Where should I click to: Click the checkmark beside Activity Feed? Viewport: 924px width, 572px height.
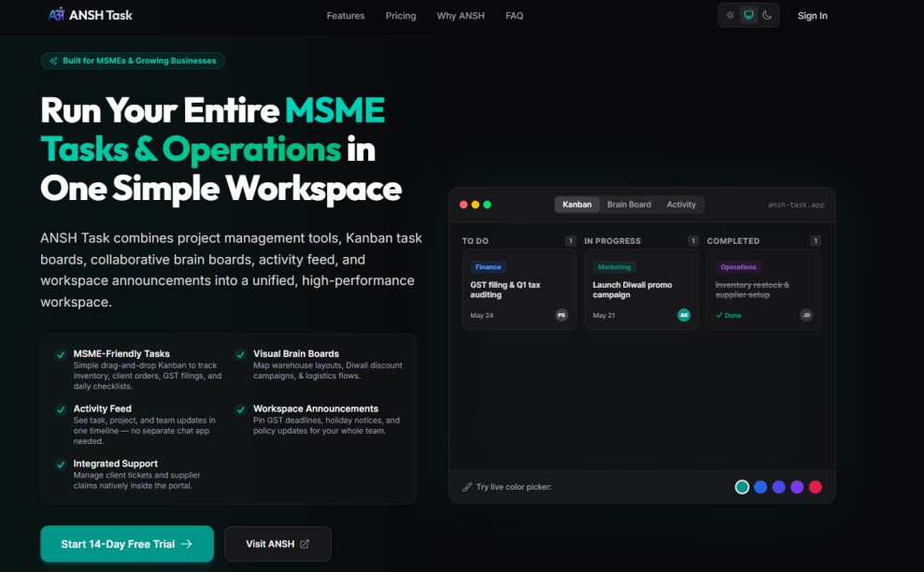pyautogui.click(x=60, y=409)
